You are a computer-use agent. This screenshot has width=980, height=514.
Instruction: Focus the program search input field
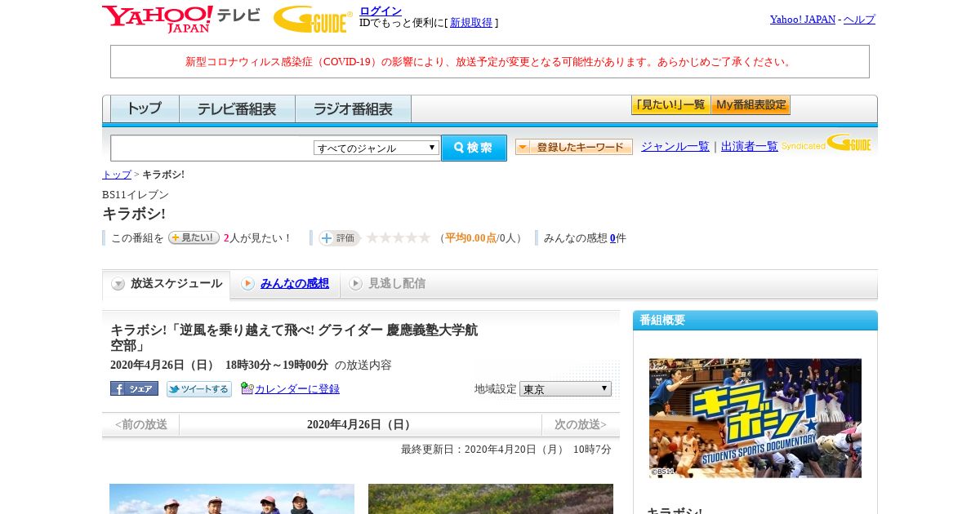pyautogui.click(x=212, y=148)
